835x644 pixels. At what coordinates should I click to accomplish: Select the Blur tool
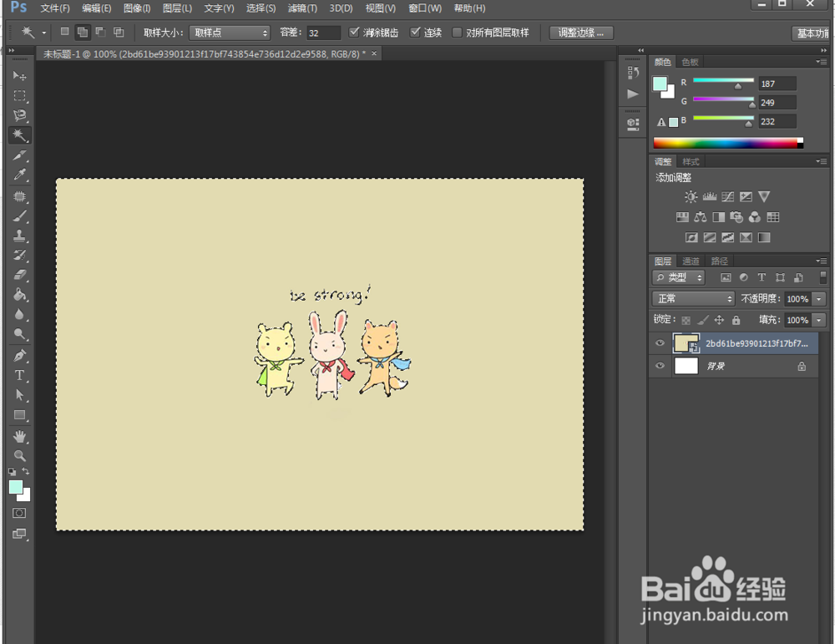pos(19,314)
